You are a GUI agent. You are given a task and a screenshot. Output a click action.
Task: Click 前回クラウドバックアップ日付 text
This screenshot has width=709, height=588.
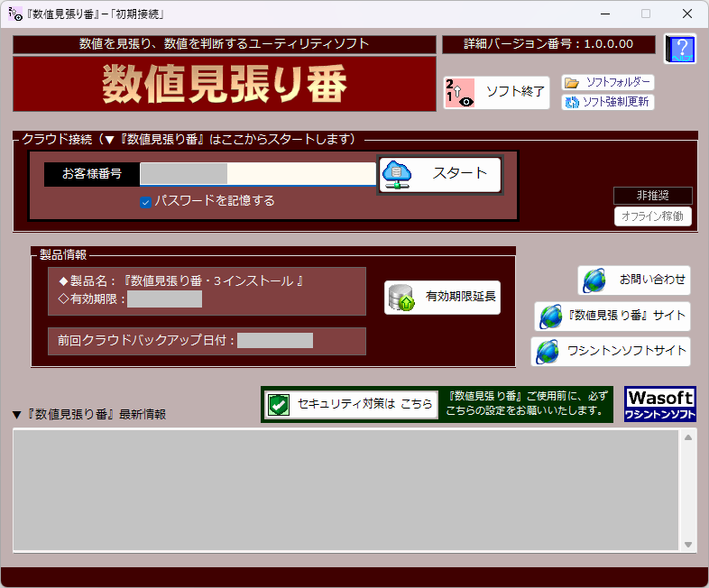click(x=145, y=340)
